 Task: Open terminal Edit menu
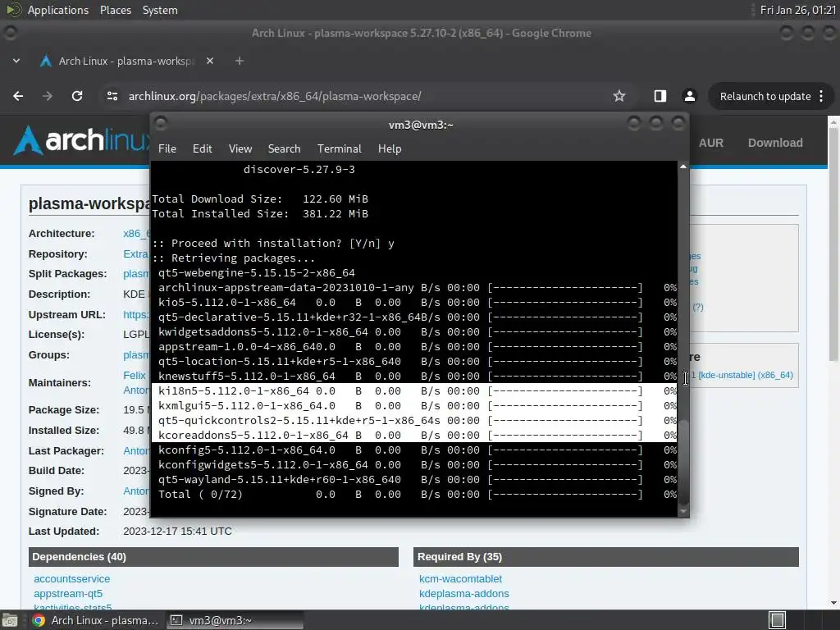pyautogui.click(x=203, y=148)
